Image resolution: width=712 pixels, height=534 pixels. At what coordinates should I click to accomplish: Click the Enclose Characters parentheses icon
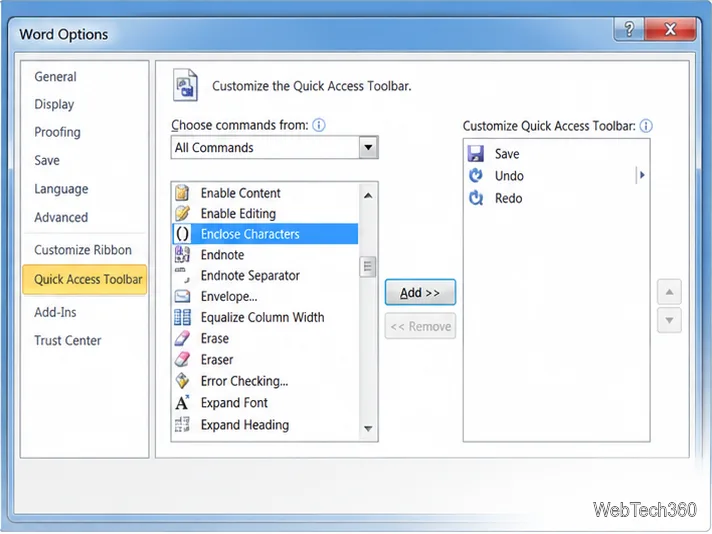click(x=182, y=234)
